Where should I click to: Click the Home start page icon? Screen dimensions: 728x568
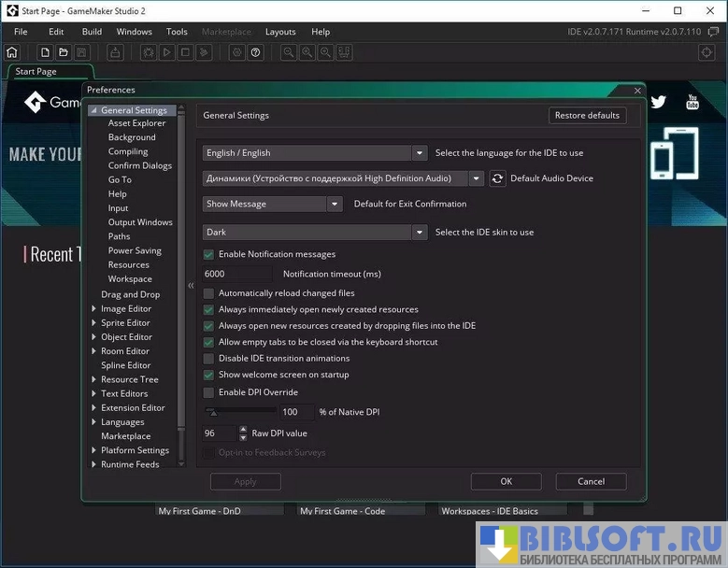12,52
